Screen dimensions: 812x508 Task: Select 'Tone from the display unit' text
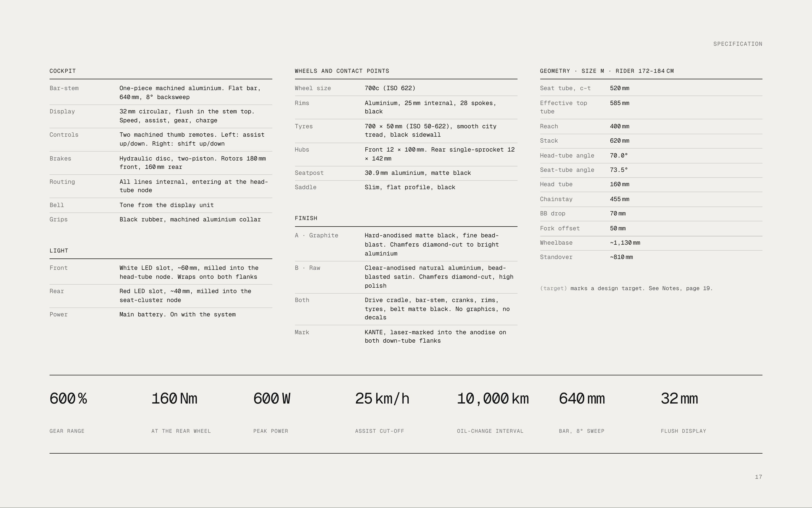click(x=167, y=205)
